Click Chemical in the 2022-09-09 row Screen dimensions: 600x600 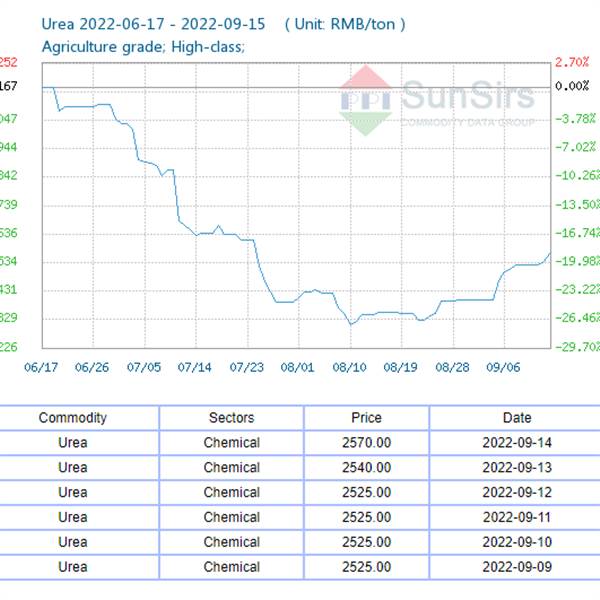pyautogui.click(x=232, y=567)
